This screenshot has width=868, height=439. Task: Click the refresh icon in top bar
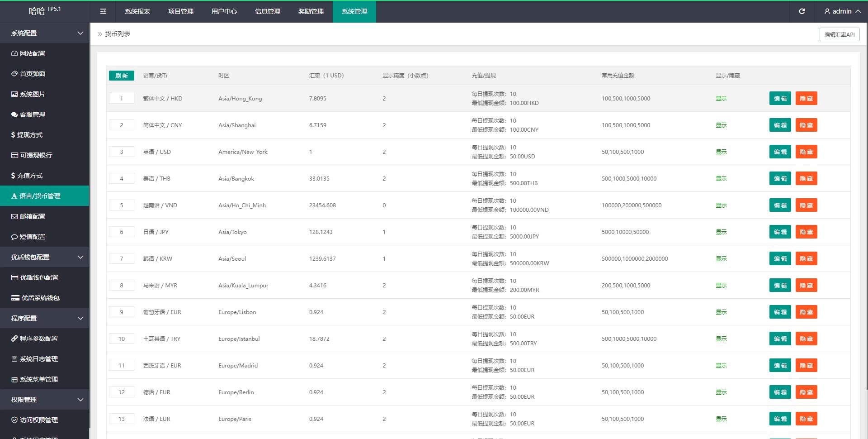(x=802, y=11)
